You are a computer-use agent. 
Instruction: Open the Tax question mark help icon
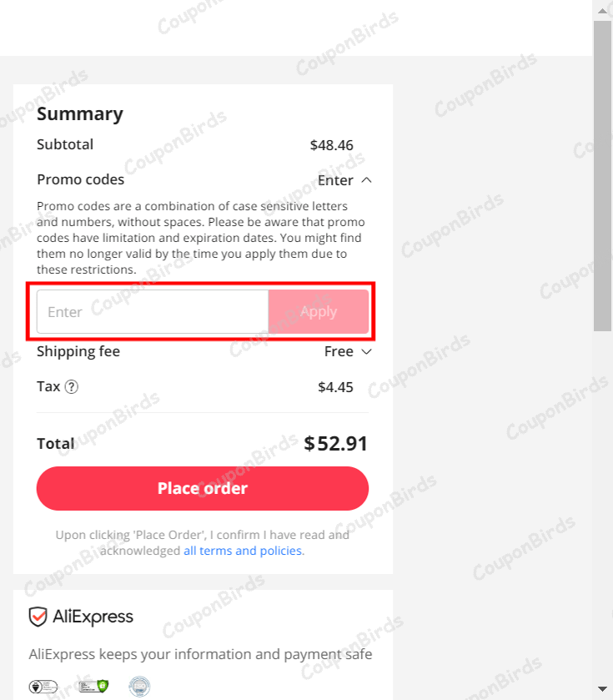tap(72, 386)
